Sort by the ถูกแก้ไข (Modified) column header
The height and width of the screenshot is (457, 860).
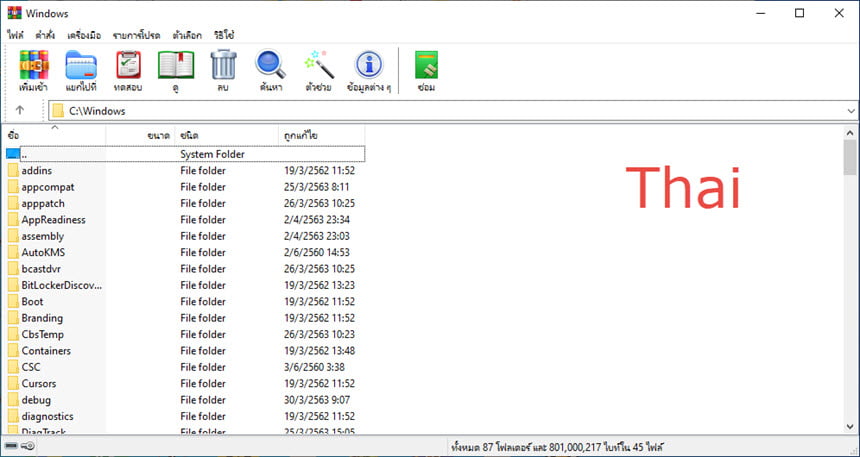pyautogui.click(x=321, y=135)
